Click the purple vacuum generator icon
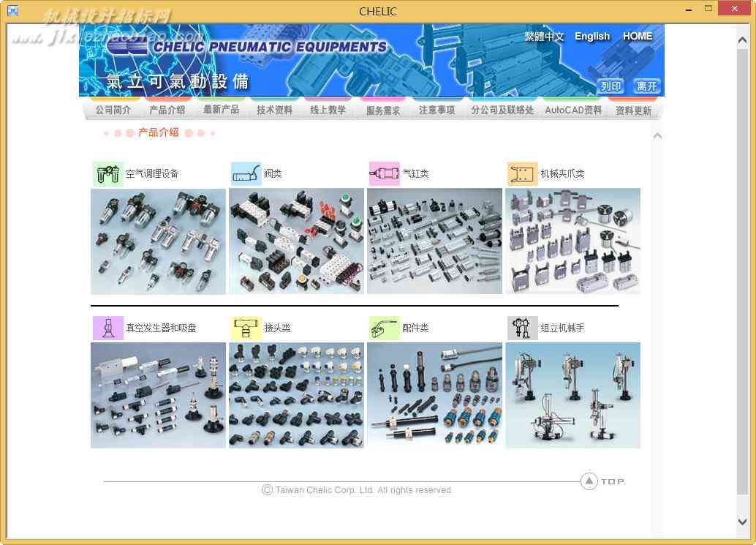 pos(108,328)
